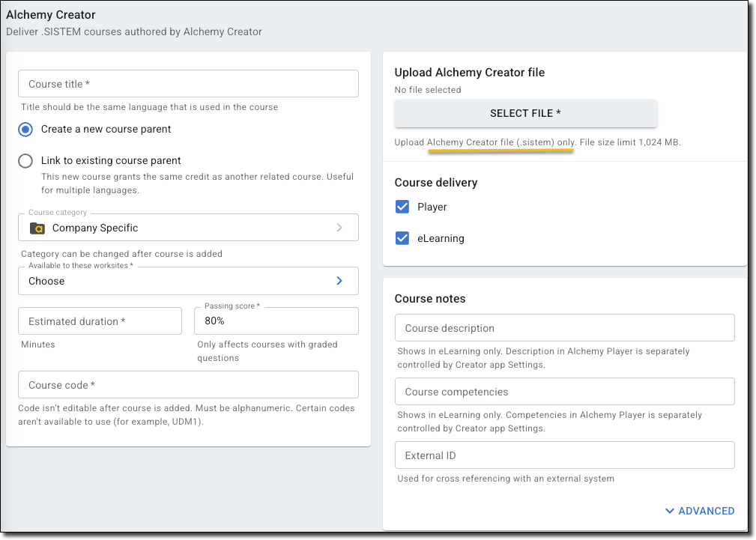Click the Company Specific folder icon
The height and width of the screenshot is (540, 756).
(37, 228)
